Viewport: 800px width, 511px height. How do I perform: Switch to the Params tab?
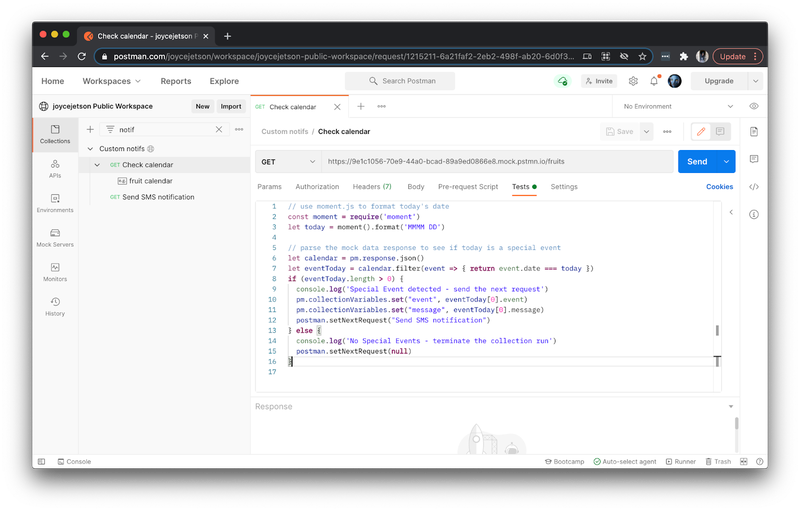[x=269, y=187]
